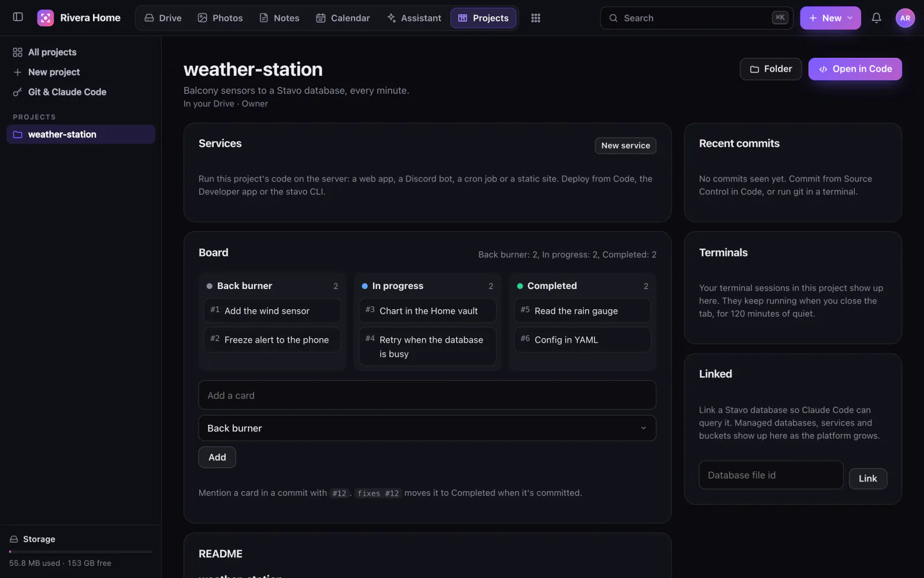This screenshot has height=578, width=924.
Task: Focus the Database file id field
Action: [x=771, y=475]
